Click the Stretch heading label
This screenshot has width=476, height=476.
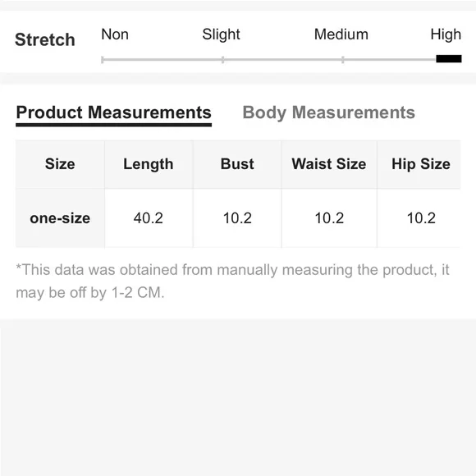click(45, 39)
